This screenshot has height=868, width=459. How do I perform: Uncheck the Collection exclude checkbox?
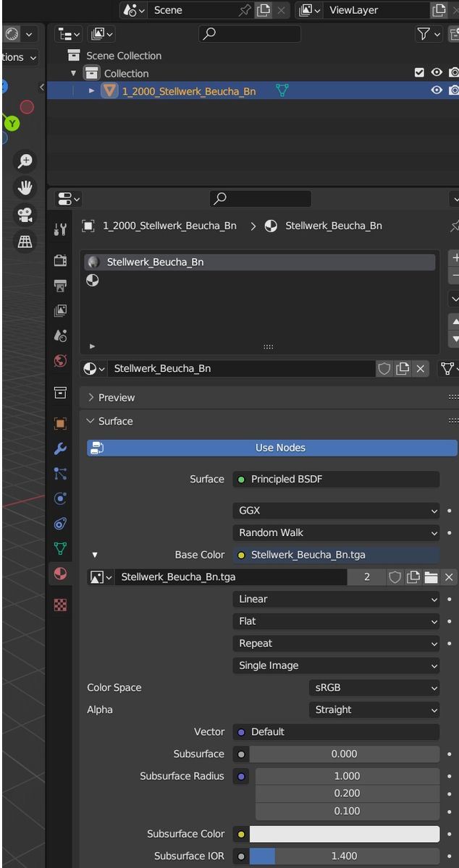click(x=419, y=73)
